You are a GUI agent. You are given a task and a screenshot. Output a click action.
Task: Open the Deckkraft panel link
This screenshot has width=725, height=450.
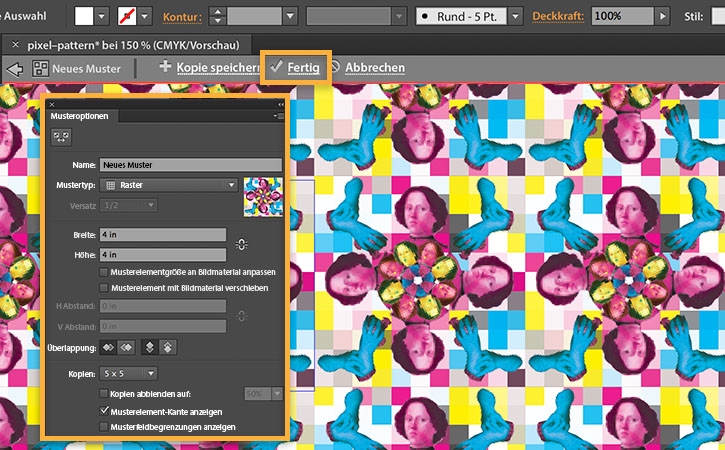point(558,17)
